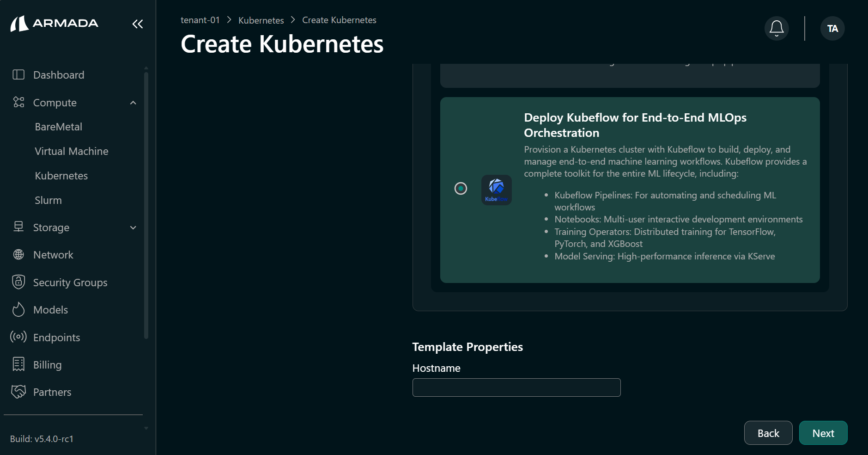868x455 pixels.
Task: Click the Billing receipt icon
Action: pyautogui.click(x=18, y=364)
